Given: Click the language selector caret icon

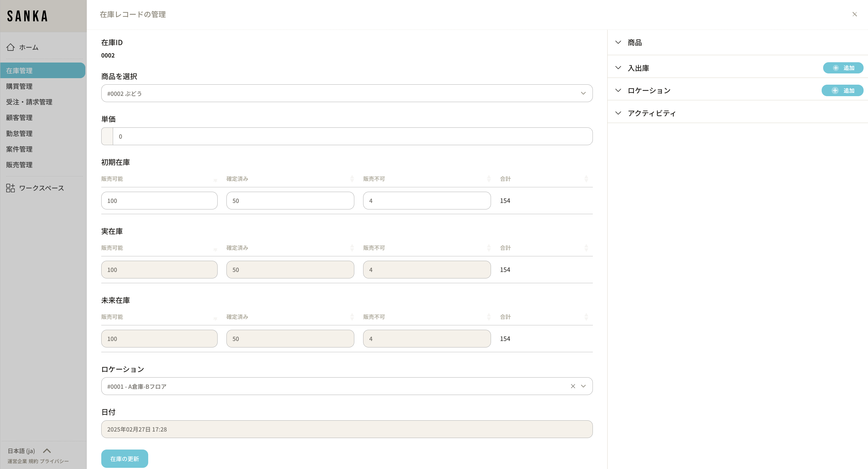Looking at the screenshot, I should click(x=47, y=450).
